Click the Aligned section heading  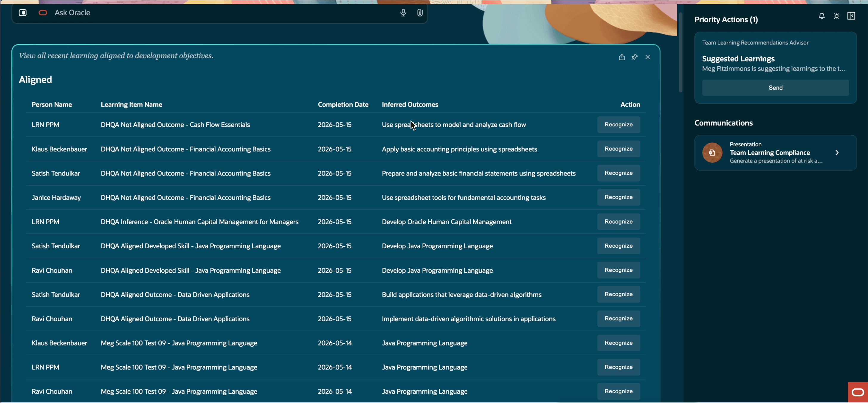[35, 80]
